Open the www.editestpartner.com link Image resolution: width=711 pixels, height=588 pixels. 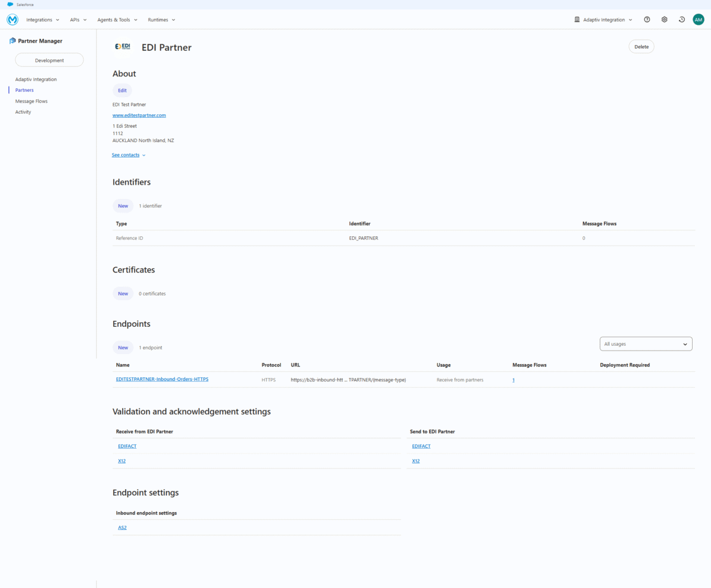pos(139,115)
